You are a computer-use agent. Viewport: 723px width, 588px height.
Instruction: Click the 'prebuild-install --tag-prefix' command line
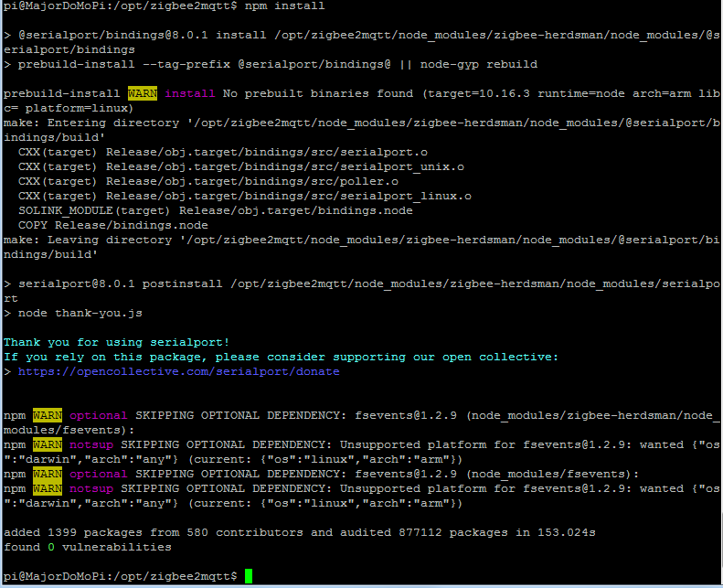coord(271,65)
